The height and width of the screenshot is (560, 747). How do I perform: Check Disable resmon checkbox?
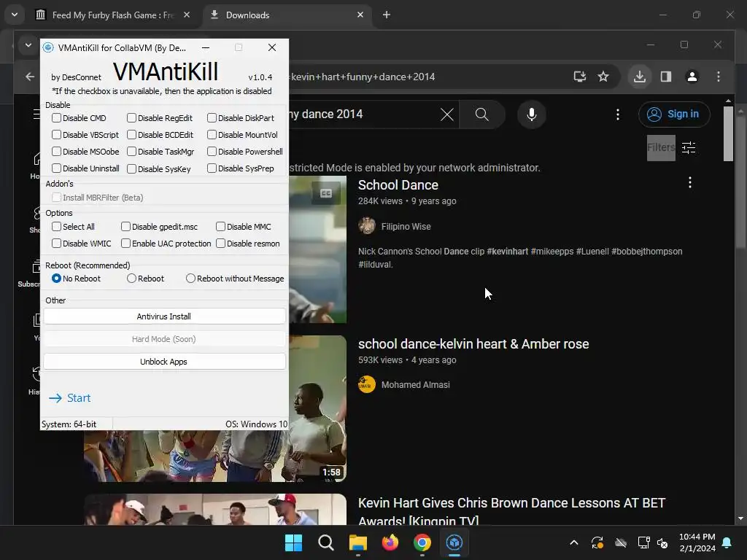(220, 244)
